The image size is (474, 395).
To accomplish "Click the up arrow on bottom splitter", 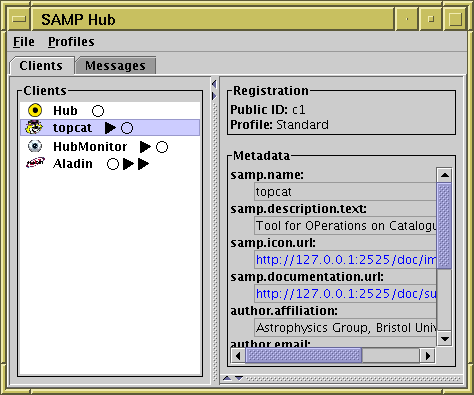I will pyautogui.click(x=227, y=378).
